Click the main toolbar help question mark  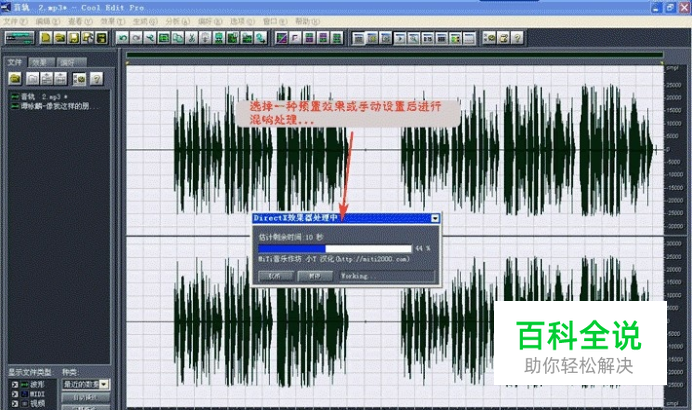coord(517,38)
